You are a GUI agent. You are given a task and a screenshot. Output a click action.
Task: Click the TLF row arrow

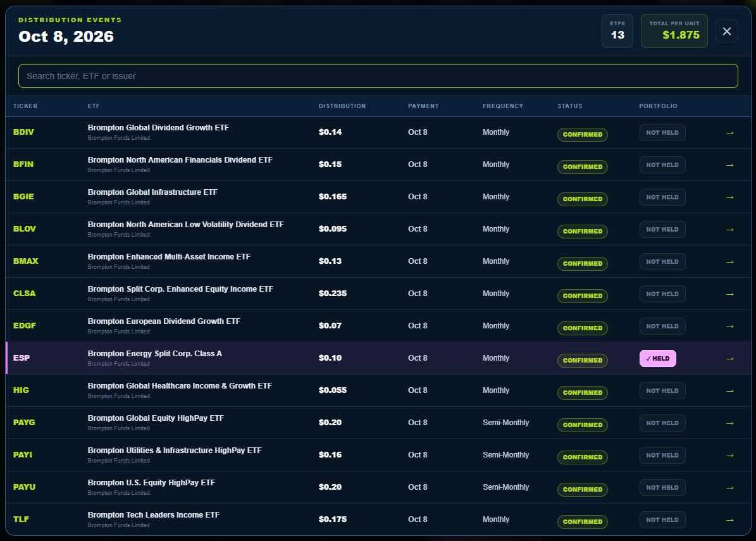click(x=729, y=520)
